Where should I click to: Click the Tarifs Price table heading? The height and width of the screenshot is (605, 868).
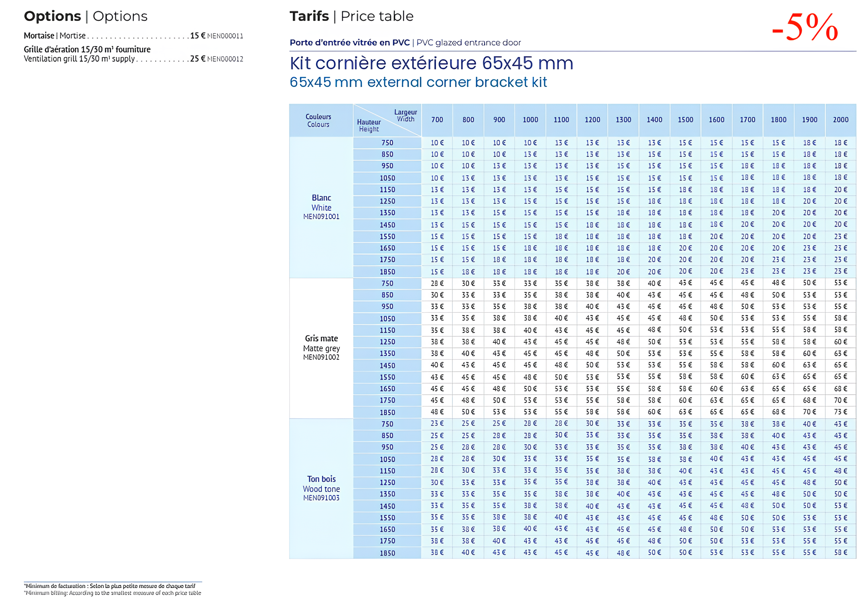[351, 16]
